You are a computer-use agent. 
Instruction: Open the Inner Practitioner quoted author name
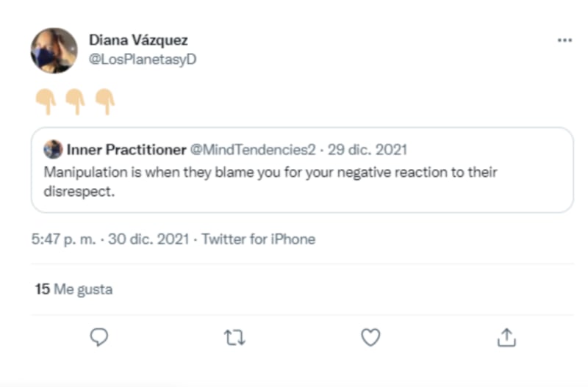[126, 150]
